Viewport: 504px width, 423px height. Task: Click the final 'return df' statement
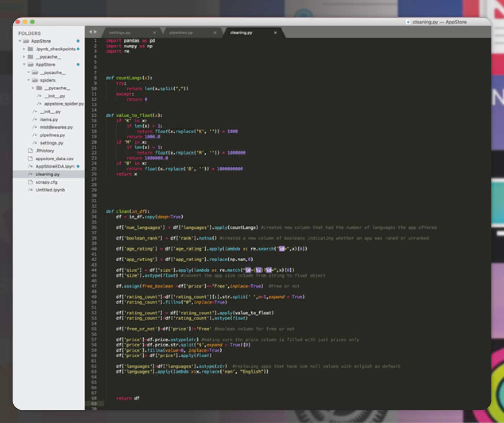(x=128, y=398)
